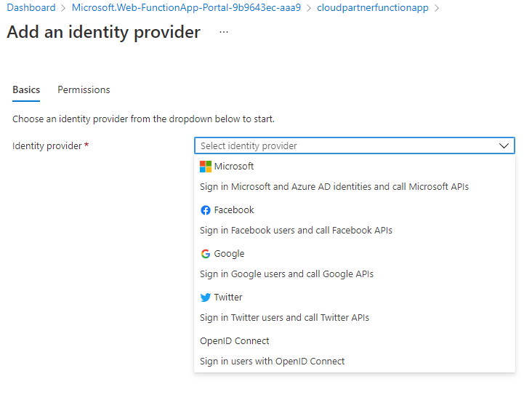Screen dimensions: 532x395
Task: Select the Google provider label
Action: [x=229, y=254]
